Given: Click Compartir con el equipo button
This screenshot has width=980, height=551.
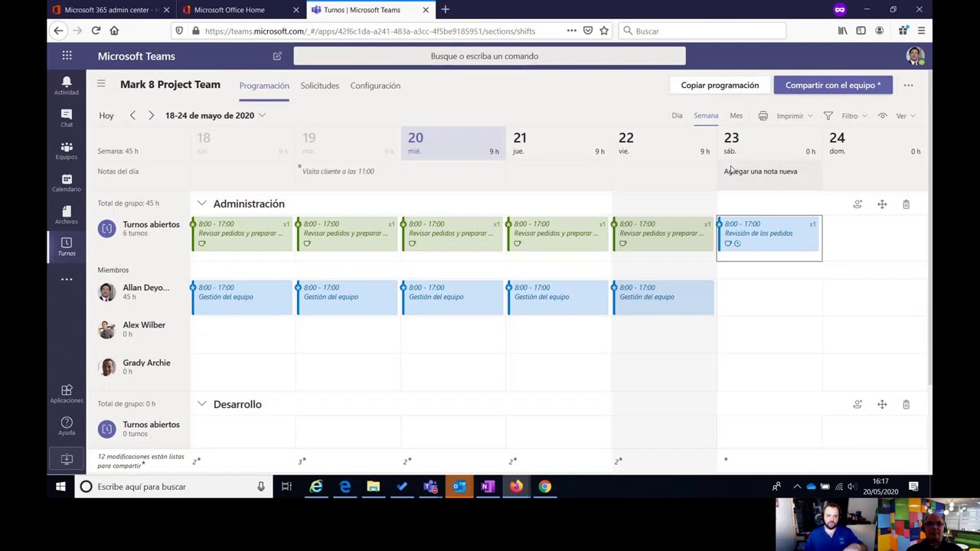Looking at the screenshot, I should point(833,85).
